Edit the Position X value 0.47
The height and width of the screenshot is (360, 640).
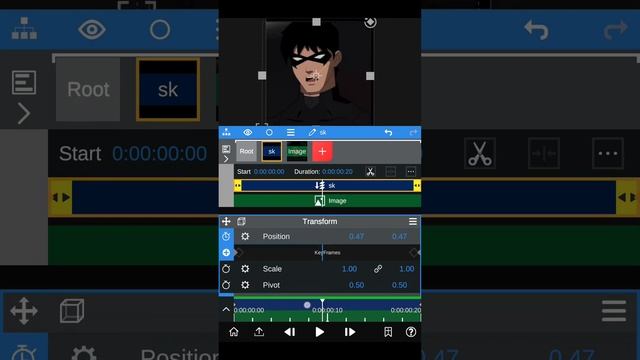pos(356,236)
